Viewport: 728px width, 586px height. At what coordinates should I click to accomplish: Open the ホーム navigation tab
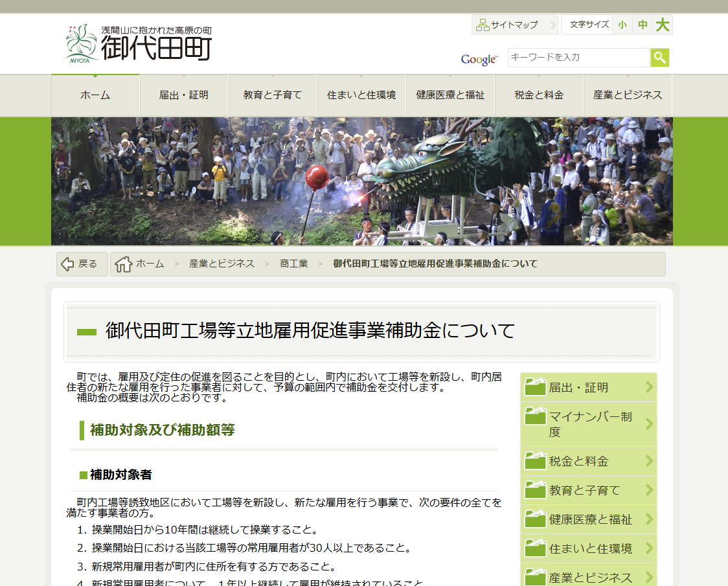[95, 95]
